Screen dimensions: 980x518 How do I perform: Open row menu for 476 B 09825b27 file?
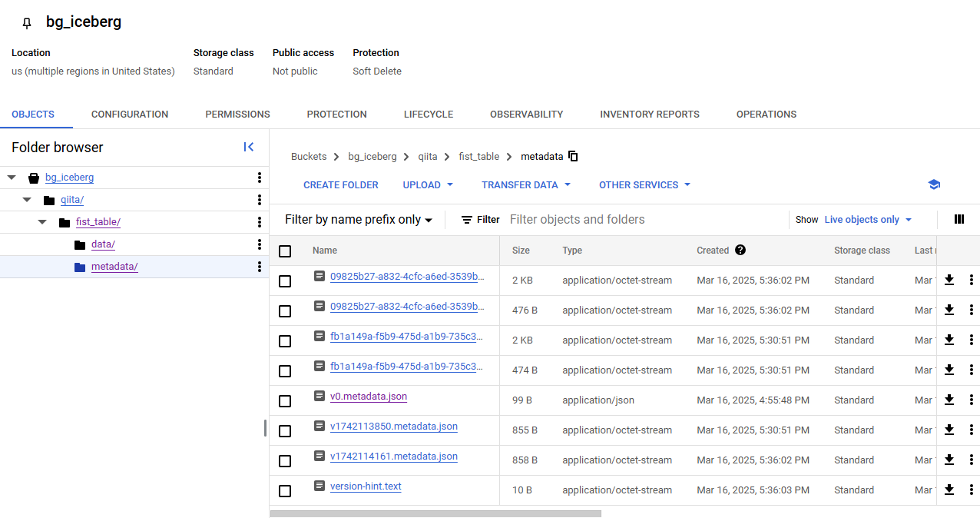pos(972,310)
